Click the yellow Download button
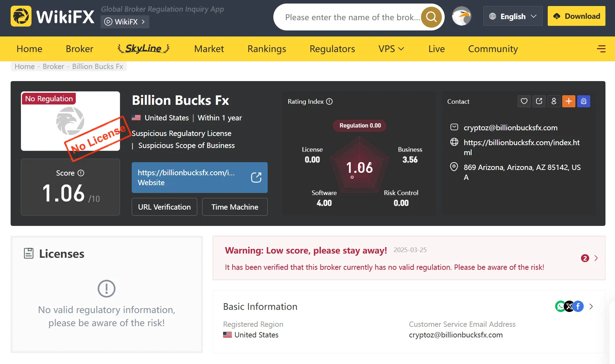Screen dimensions: 615x364 576,16
